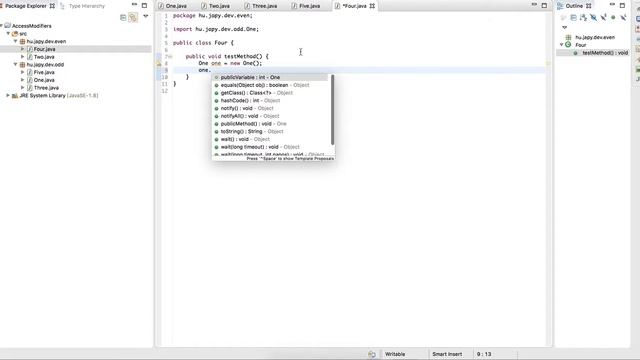Choose publicMethod() : void proposal
Viewport: 640px width, 360px height.
[270, 124]
